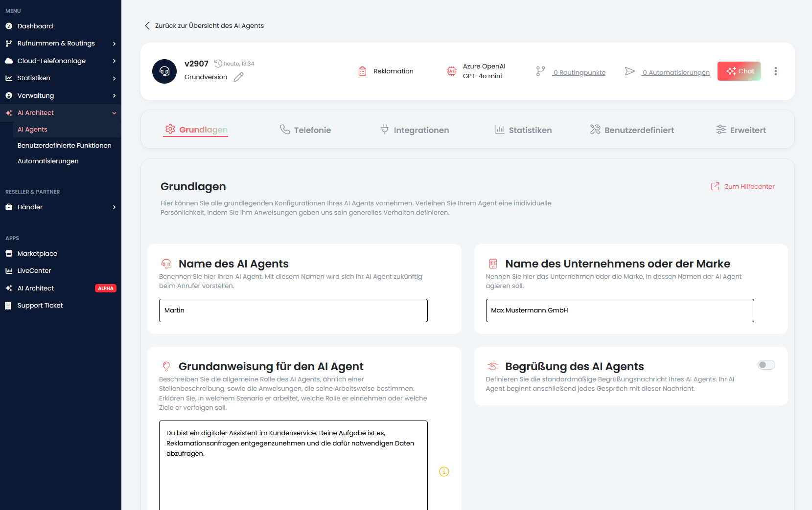Click the Marketplace shop icon
The image size is (812, 510).
pyautogui.click(x=9, y=253)
